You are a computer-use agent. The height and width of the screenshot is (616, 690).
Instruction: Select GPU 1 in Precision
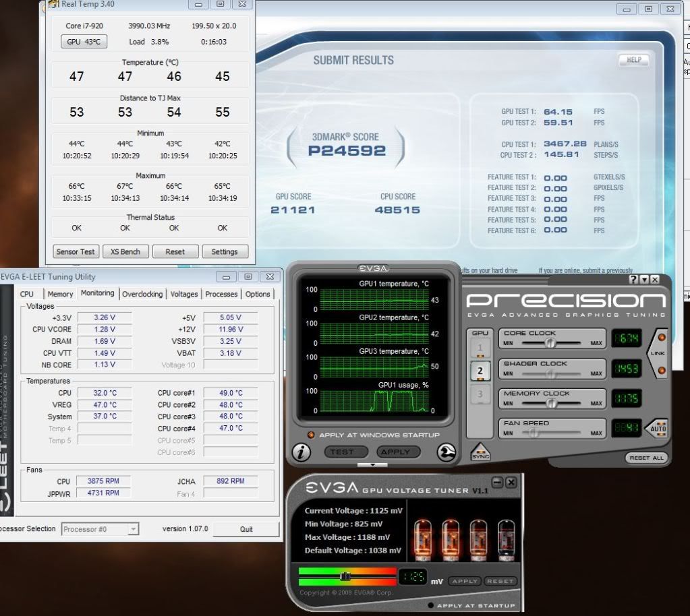point(480,348)
